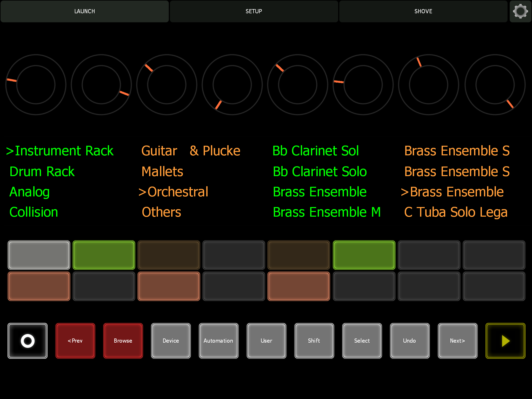Tap the green top-row sixth pad

pyautogui.click(x=364, y=255)
